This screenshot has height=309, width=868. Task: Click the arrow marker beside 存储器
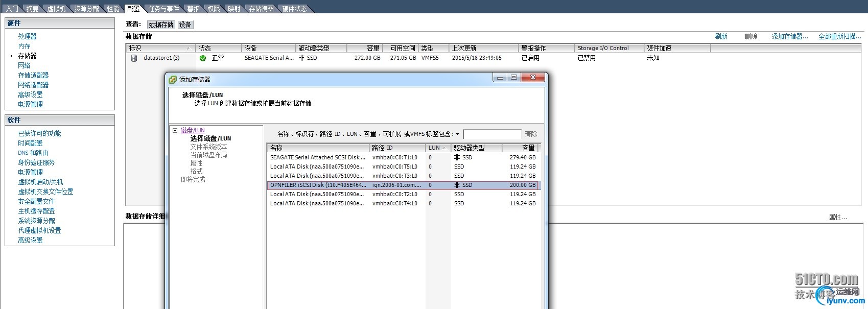[x=11, y=56]
